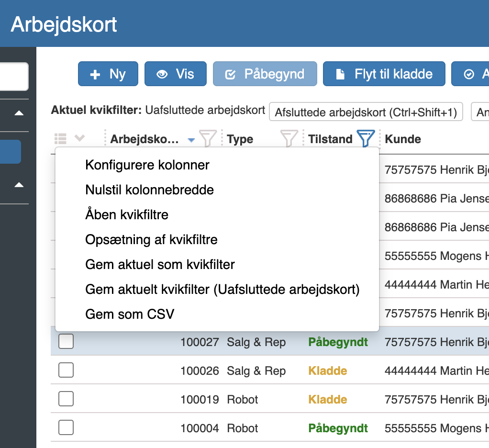Image resolution: width=489 pixels, height=448 pixels.
Task: Open filter funnel for Arbejdsko... column
Action: click(208, 138)
